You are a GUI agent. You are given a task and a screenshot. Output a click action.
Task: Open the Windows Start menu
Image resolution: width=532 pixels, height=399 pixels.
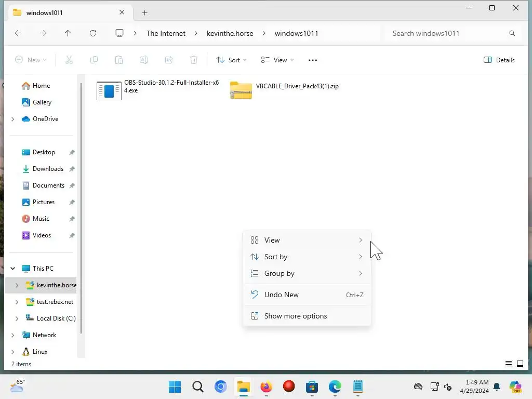[x=175, y=387]
